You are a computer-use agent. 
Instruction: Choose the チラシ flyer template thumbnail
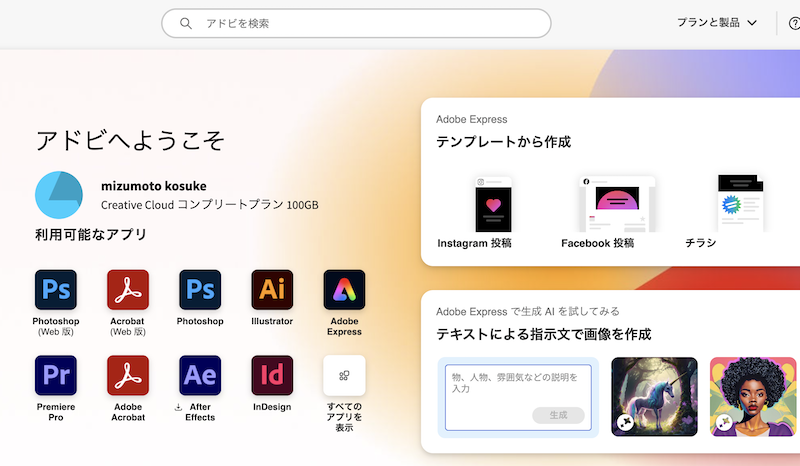(741, 203)
